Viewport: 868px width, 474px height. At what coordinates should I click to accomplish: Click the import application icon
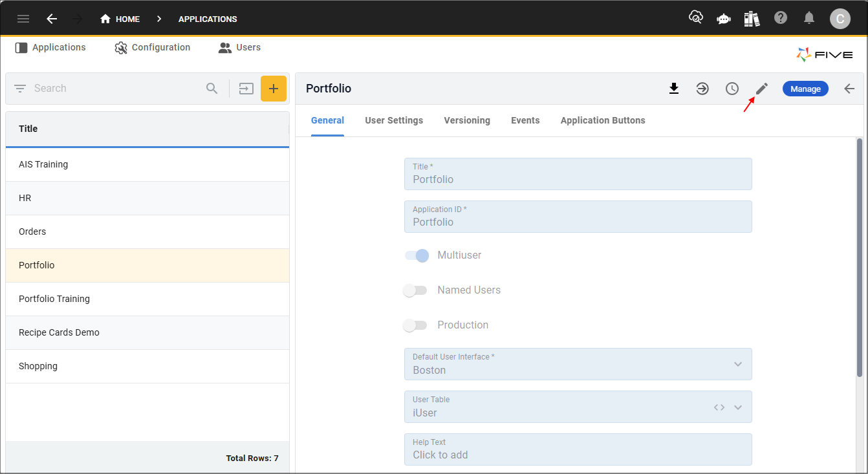point(246,89)
